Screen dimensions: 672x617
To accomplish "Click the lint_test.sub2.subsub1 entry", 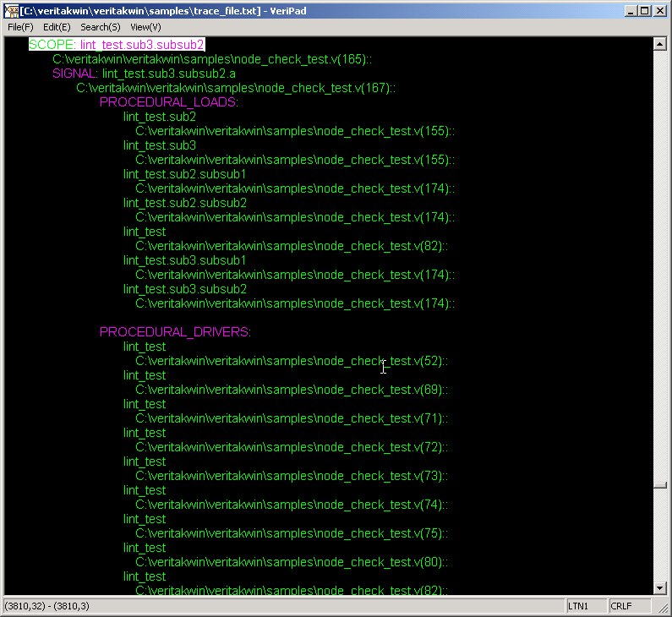I will [185, 174].
